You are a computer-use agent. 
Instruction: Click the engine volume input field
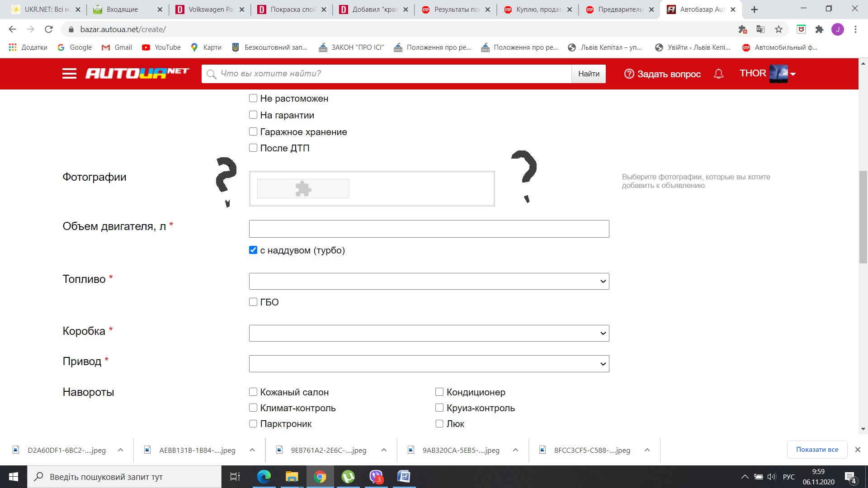[x=429, y=229]
